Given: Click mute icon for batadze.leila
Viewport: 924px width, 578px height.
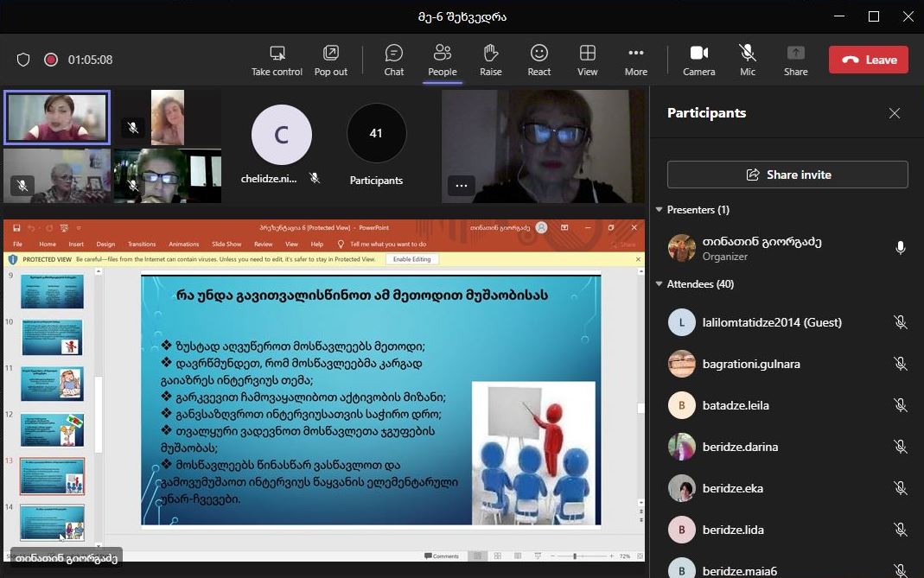Looking at the screenshot, I should point(900,405).
